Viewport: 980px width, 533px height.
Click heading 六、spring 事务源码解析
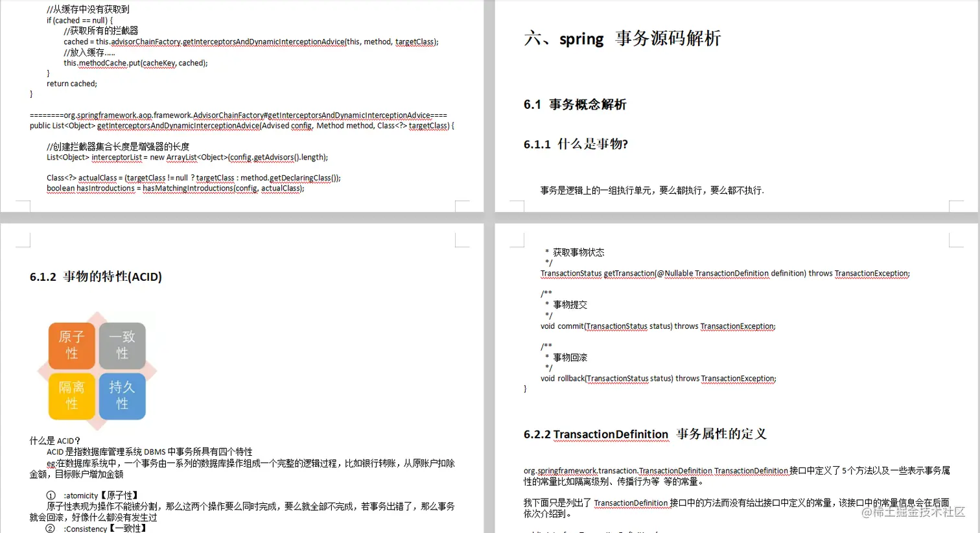[x=622, y=38]
